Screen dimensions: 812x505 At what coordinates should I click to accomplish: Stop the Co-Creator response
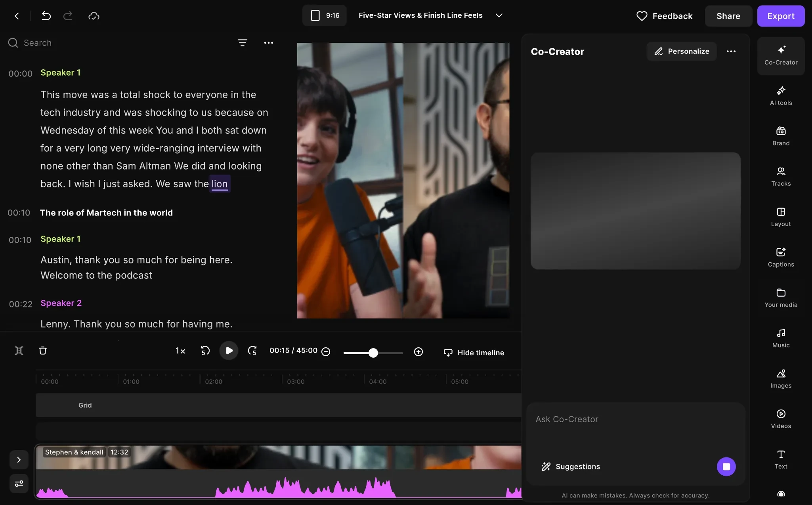tap(726, 467)
